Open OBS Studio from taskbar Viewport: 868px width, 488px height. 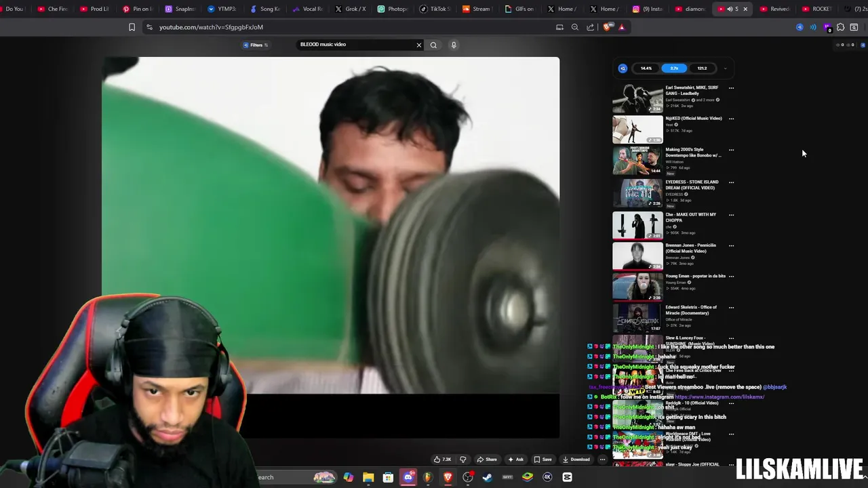[468, 477]
